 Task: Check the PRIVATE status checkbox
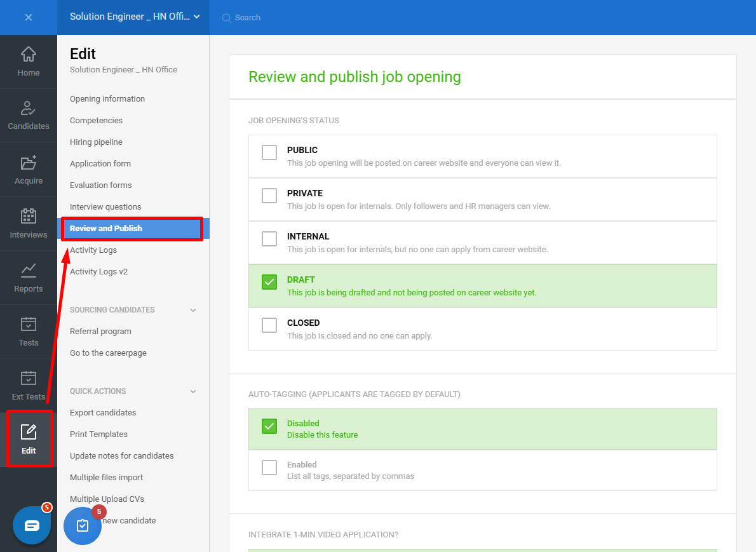269,196
